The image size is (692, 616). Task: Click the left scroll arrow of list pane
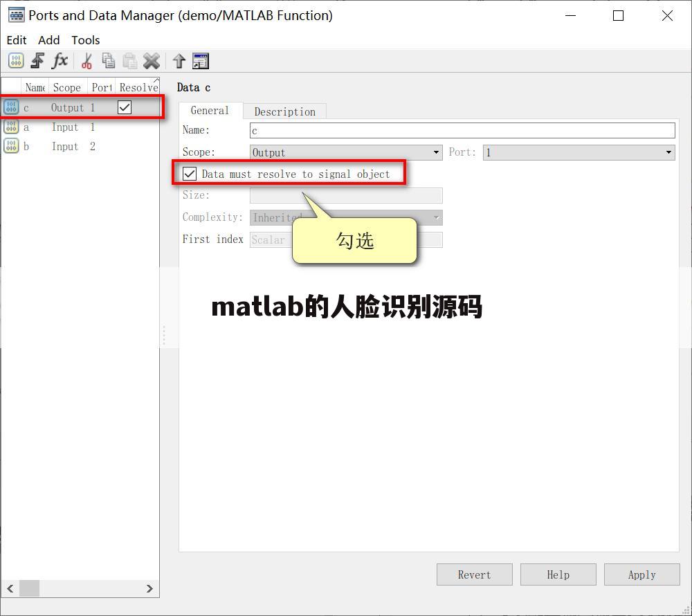(x=10, y=588)
